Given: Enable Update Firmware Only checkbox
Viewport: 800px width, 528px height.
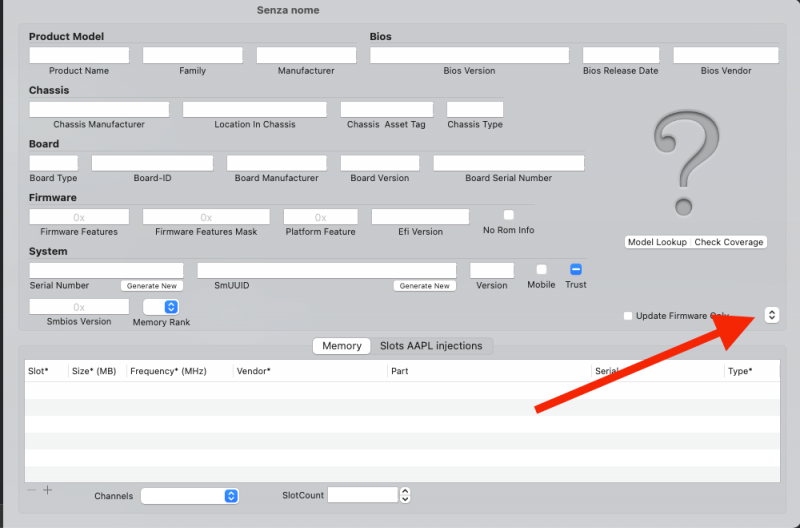Looking at the screenshot, I should point(628,316).
